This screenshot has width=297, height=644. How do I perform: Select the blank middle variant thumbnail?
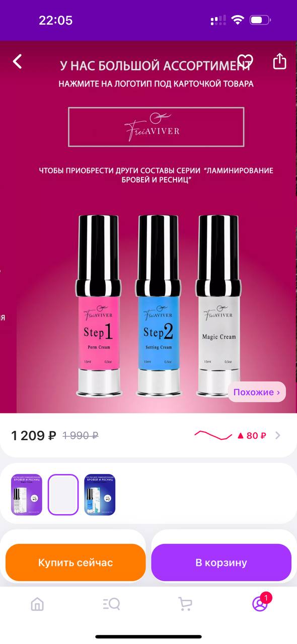(63, 495)
